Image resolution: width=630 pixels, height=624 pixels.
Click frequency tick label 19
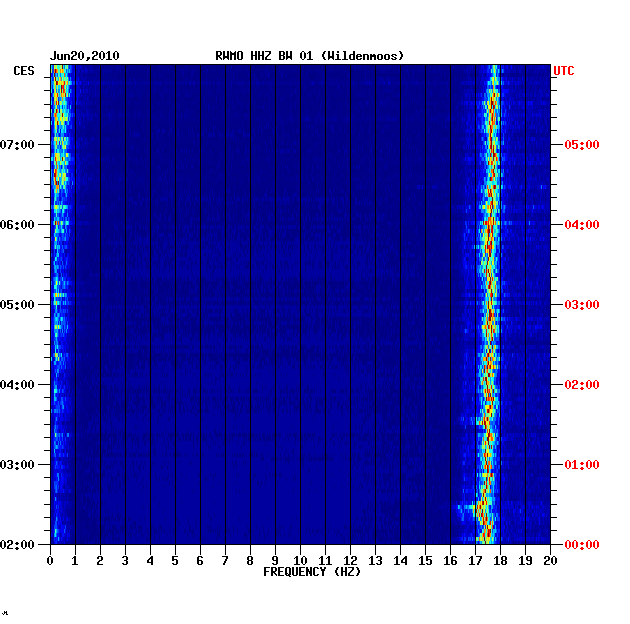pyautogui.click(x=525, y=561)
